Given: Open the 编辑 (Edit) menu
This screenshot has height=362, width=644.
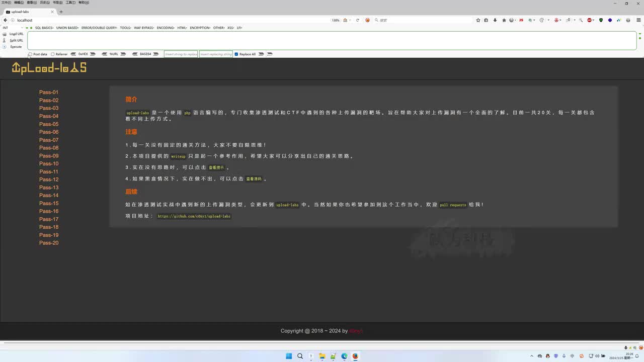Looking at the screenshot, I should click(19, 3).
